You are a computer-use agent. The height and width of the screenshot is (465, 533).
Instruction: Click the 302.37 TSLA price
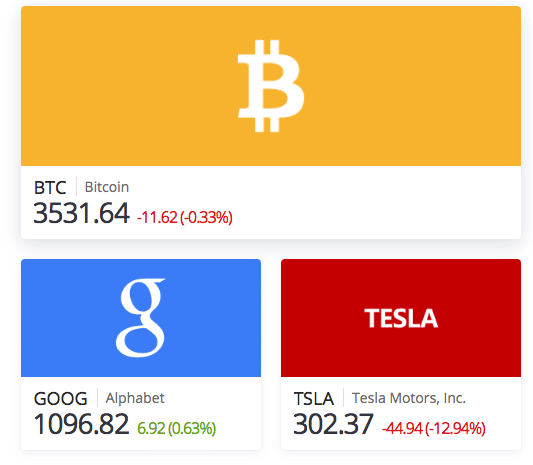point(333,424)
